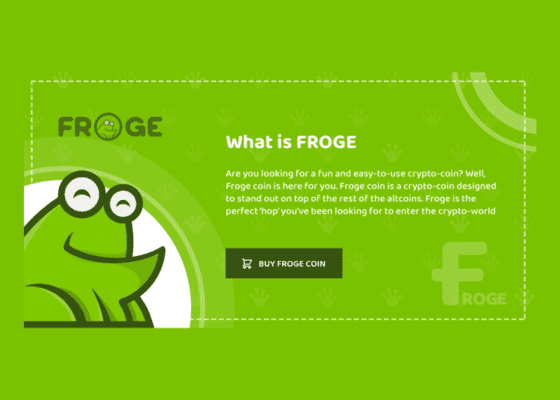Click the FROGE logo at top left
The width and height of the screenshot is (560, 400).
pyautogui.click(x=110, y=126)
